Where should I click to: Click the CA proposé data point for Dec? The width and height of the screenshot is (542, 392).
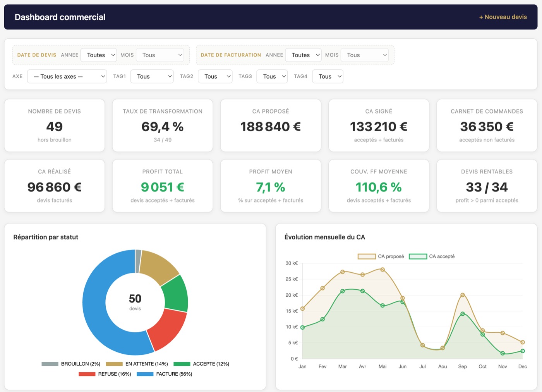tap(523, 342)
